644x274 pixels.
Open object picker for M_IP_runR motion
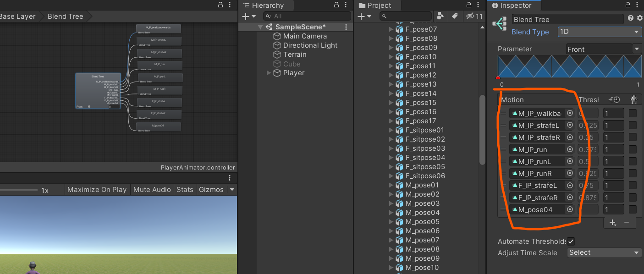570,173
